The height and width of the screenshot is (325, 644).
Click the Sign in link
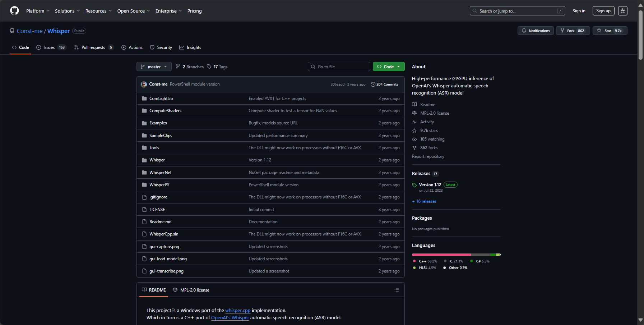pyautogui.click(x=579, y=11)
